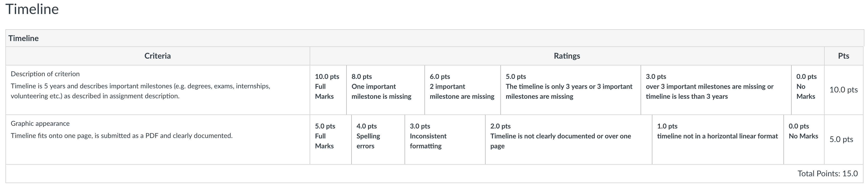Click the Description of criterion text

click(45, 74)
